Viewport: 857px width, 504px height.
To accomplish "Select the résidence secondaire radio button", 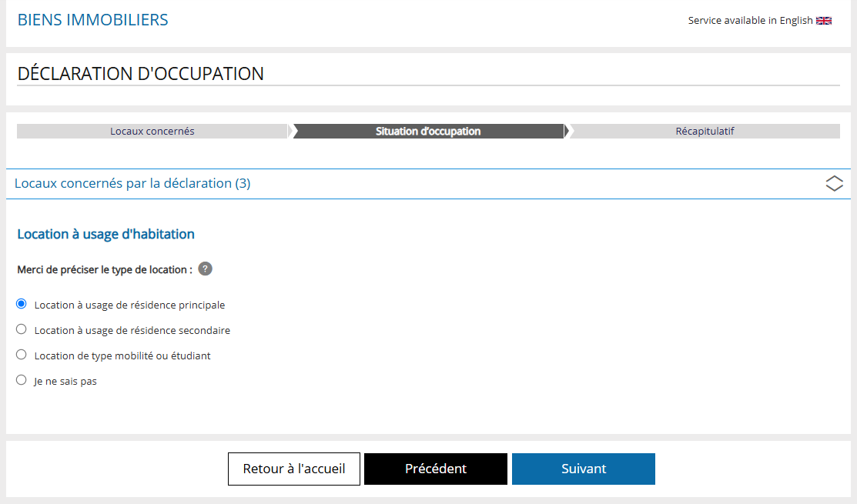I will [22, 329].
